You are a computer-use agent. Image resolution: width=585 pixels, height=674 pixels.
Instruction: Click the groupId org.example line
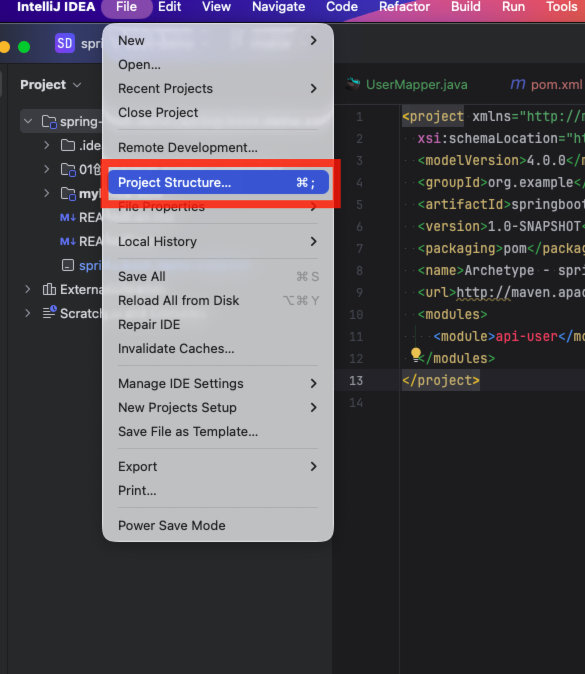pos(501,182)
